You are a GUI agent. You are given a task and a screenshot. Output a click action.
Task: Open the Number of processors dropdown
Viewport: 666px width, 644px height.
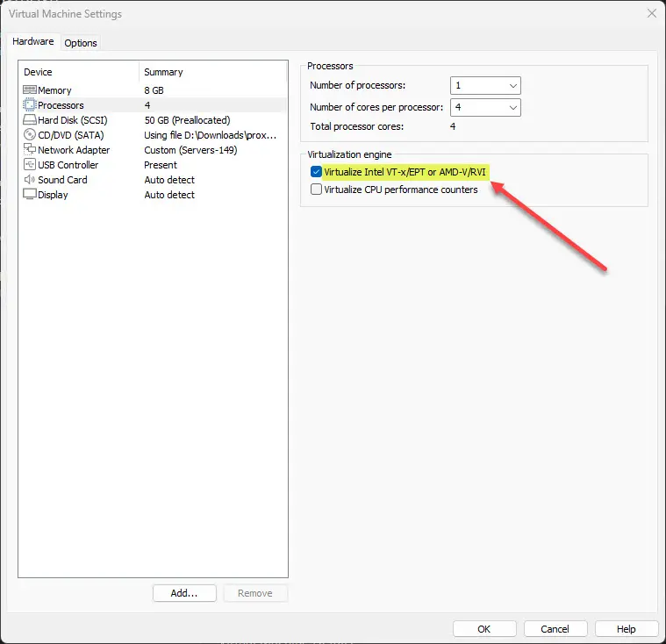[x=485, y=85]
